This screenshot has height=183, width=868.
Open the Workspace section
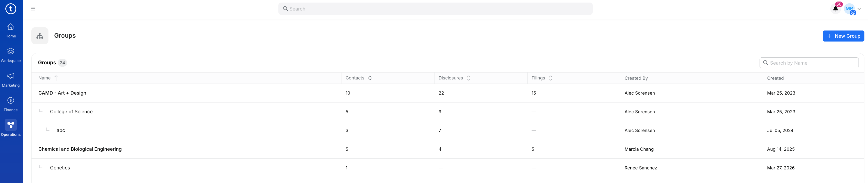point(11,55)
